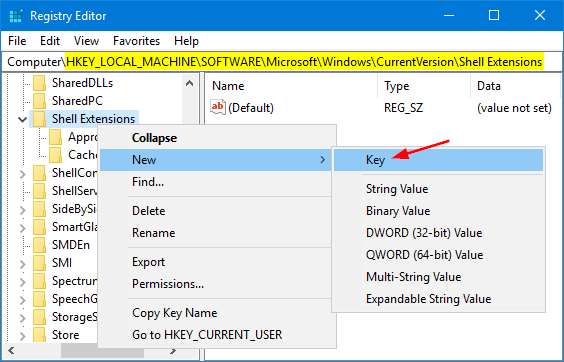This screenshot has height=362, width=564.
Task: Click the StorageSense folder icon
Action: tap(40, 317)
